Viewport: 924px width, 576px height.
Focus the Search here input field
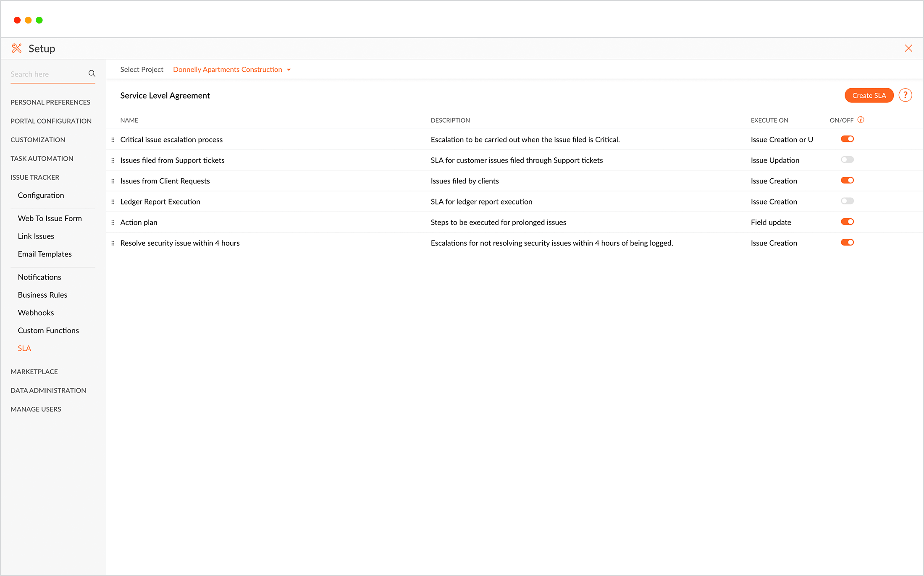(x=46, y=74)
